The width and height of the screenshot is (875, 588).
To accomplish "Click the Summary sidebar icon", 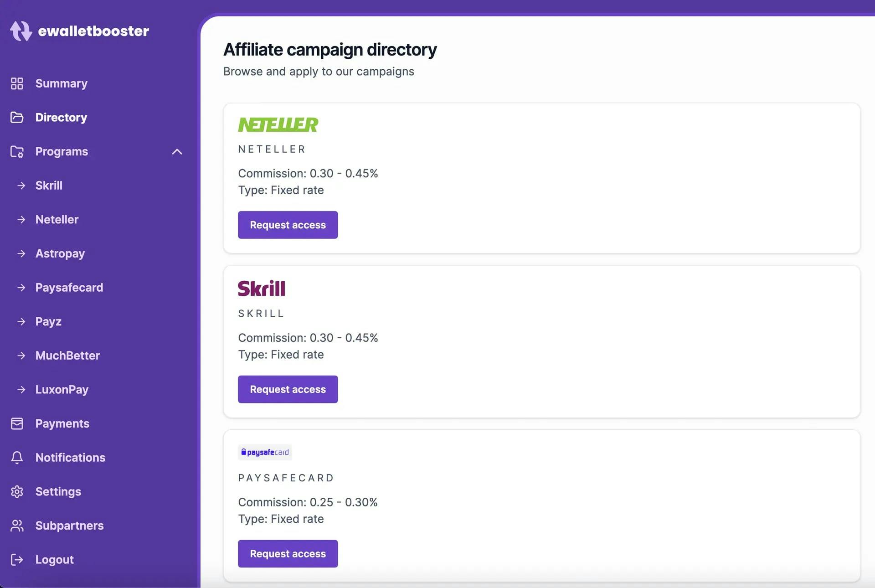I will pyautogui.click(x=17, y=83).
